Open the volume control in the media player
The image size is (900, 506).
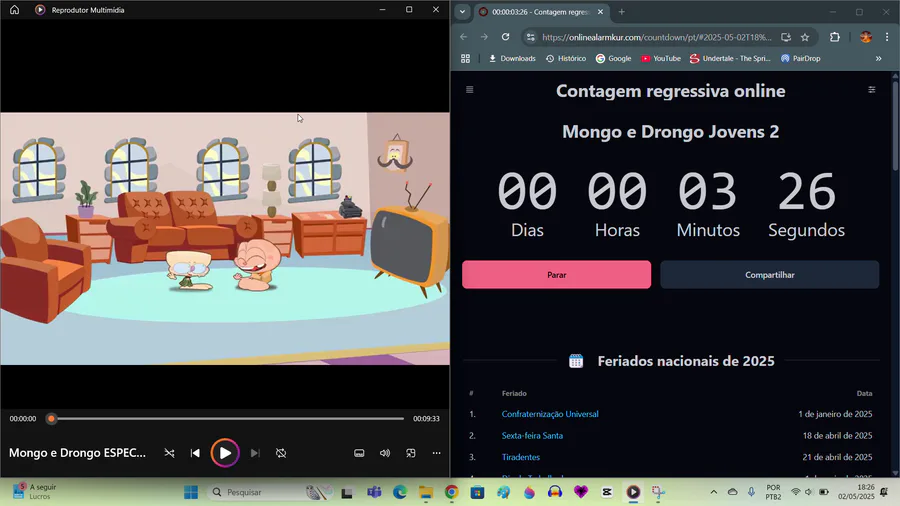[385, 453]
